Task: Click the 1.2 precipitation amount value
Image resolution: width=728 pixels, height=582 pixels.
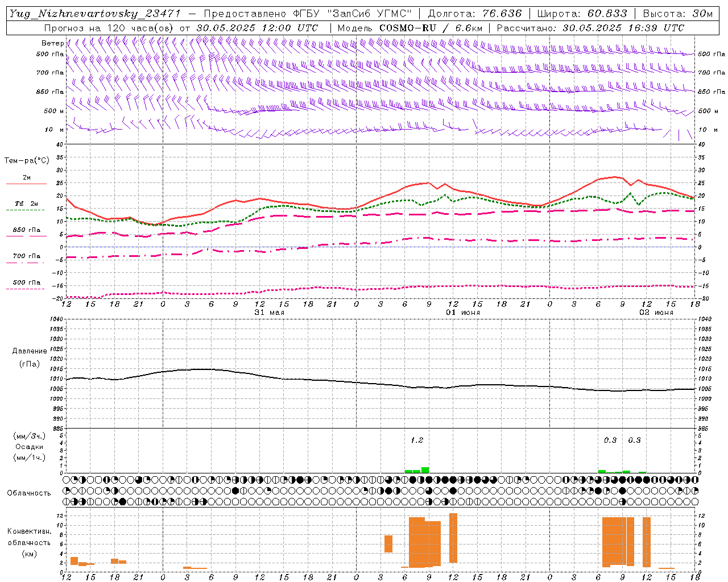Action: pos(417,440)
